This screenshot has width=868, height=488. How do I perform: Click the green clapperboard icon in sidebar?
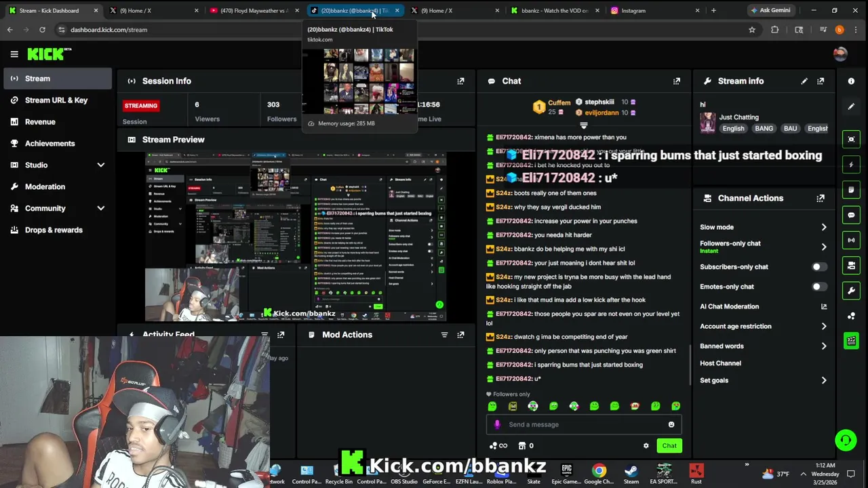coord(851,340)
